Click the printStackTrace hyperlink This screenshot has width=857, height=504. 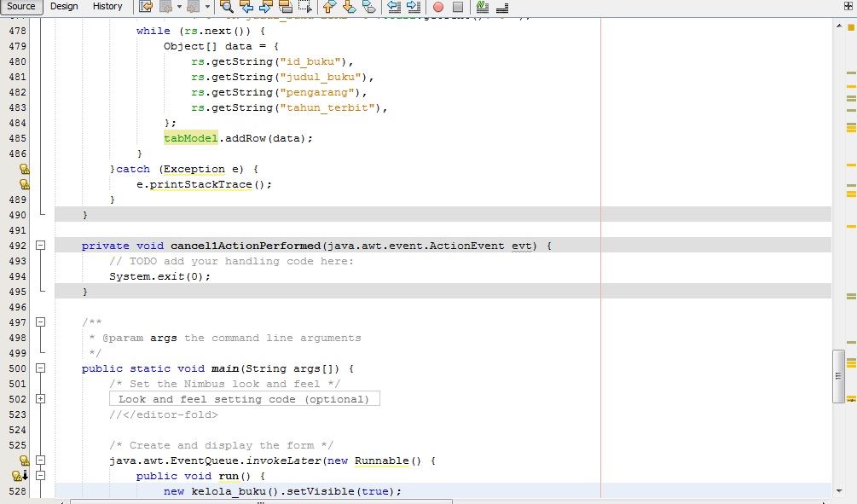pos(204,184)
